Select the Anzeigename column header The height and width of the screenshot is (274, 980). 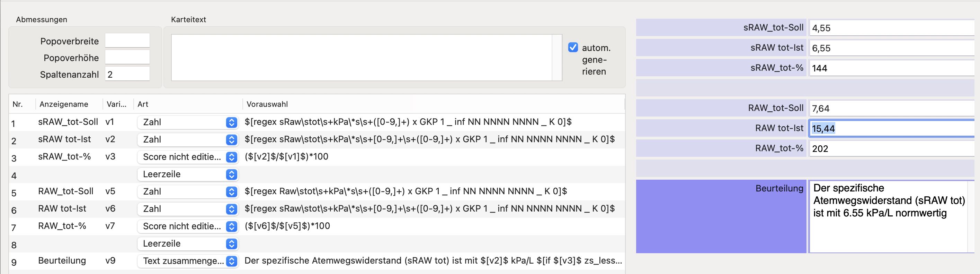69,104
